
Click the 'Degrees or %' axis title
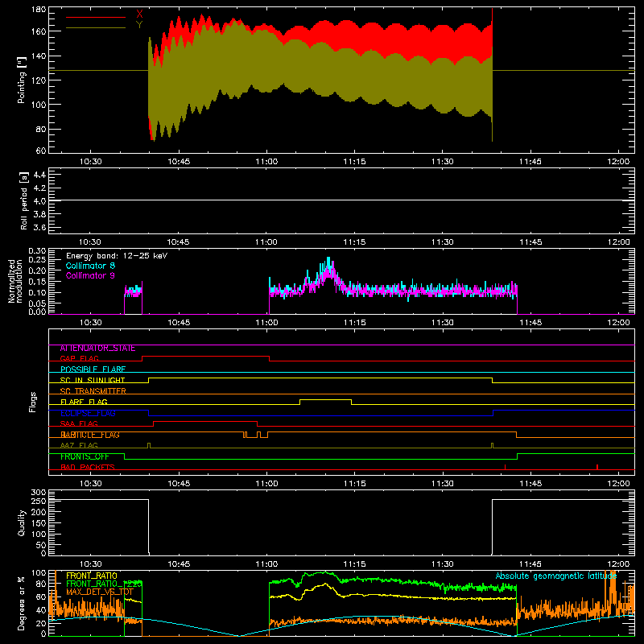click(x=22, y=603)
